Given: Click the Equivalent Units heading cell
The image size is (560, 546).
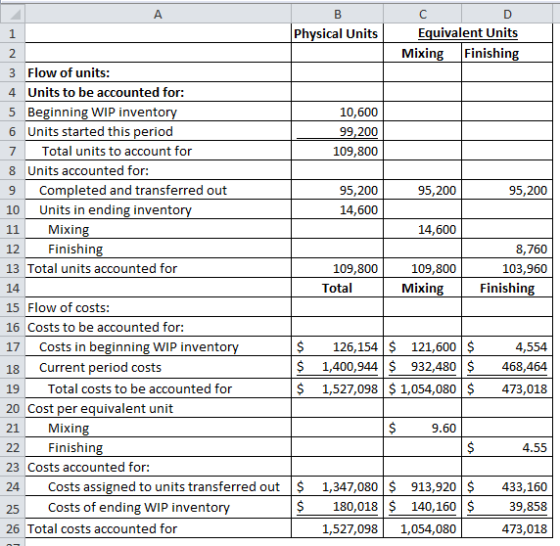Looking at the screenshot, I should 468,34.
